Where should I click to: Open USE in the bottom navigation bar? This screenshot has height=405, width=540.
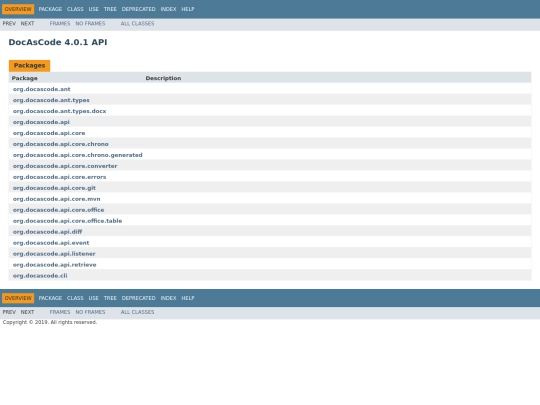tap(94, 298)
